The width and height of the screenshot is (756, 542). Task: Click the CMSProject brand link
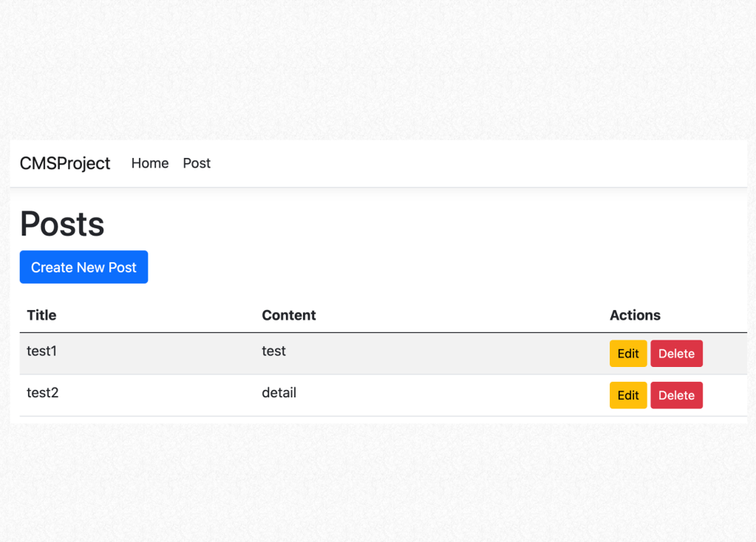[65, 163]
